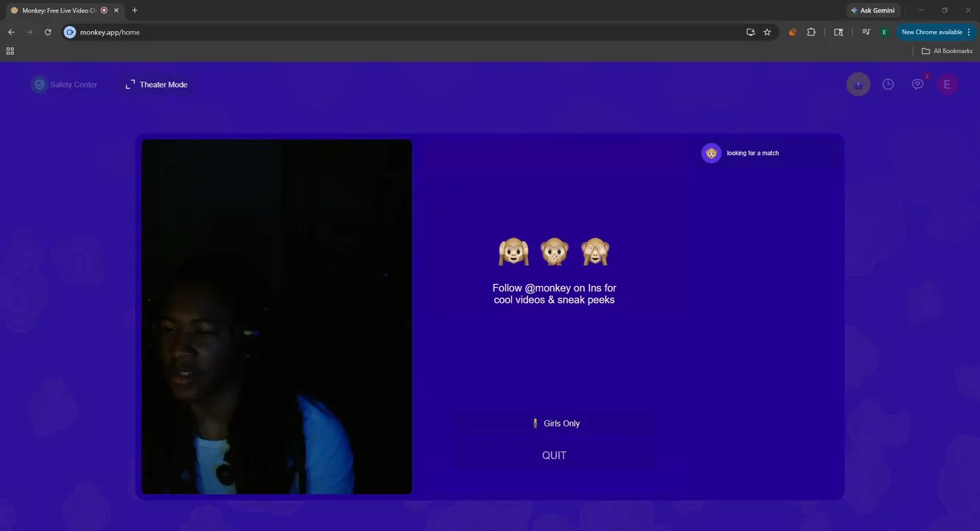Open the Safety Center shield icon
Screen dimensions: 980x531
click(40, 85)
